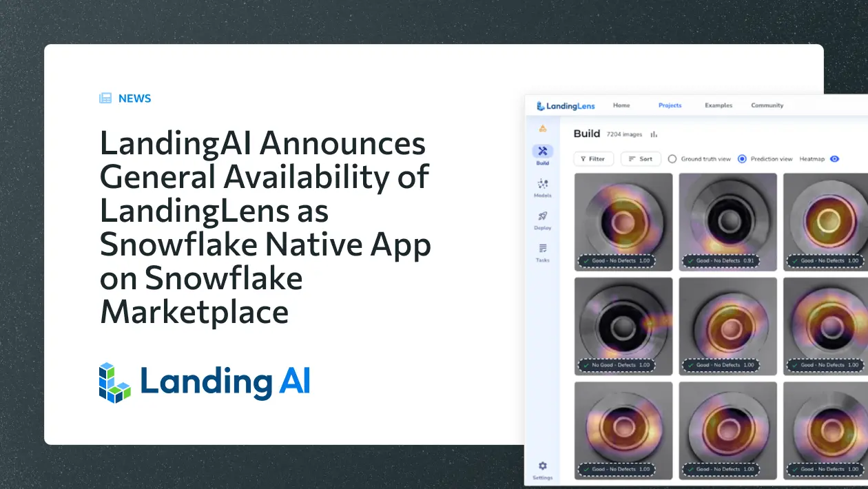Go to the Projects tab

(670, 105)
